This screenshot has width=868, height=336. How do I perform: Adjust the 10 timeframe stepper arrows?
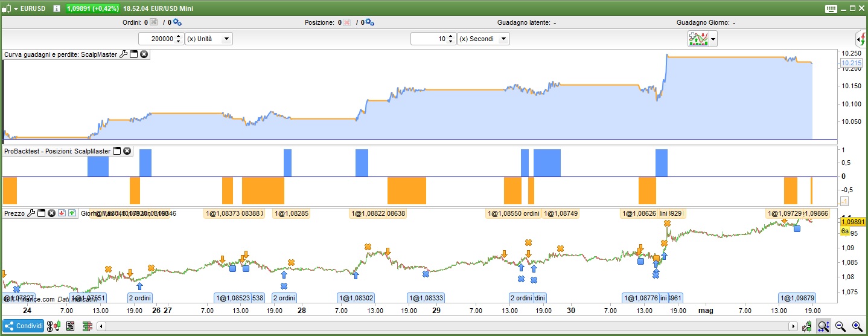451,39
